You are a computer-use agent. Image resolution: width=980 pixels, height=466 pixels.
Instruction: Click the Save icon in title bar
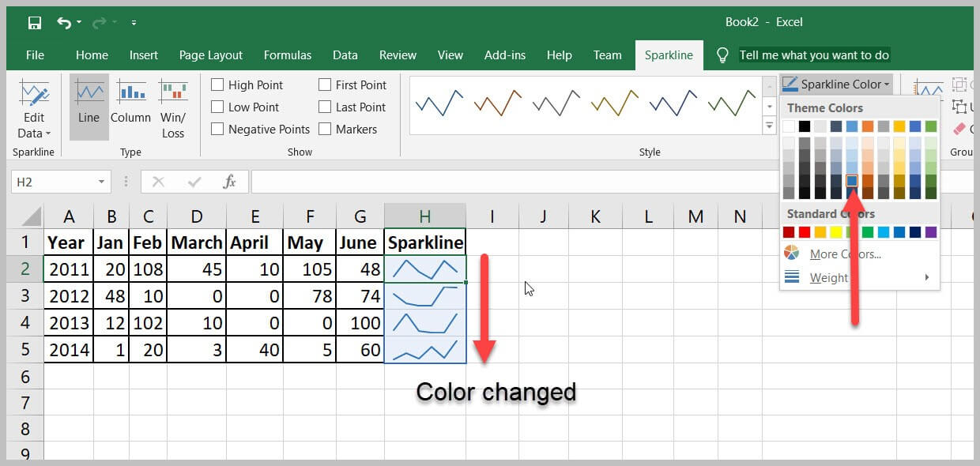35,23
